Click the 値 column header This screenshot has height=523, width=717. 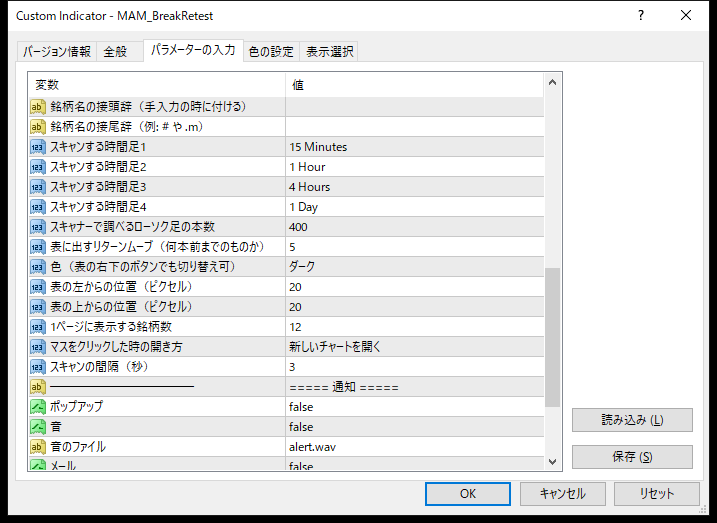pos(415,85)
